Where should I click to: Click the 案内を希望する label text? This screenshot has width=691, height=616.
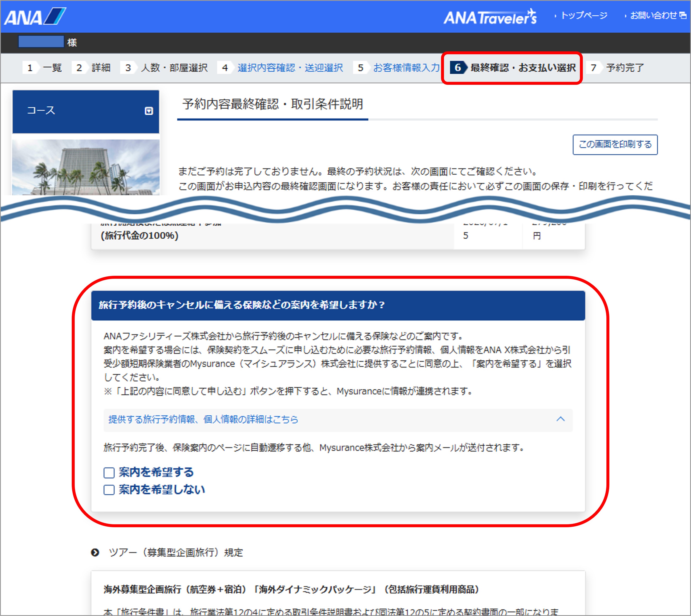(156, 472)
